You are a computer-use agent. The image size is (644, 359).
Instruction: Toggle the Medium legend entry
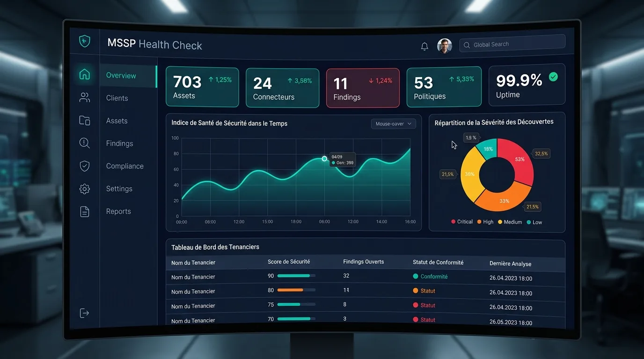(x=510, y=222)
